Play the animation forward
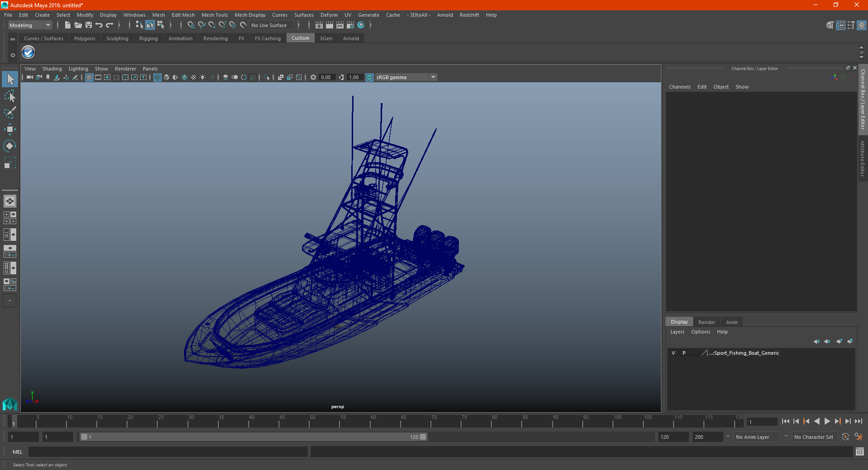This screenshot has width=868, height=470. pyautogui.click(x=827, y=421)
